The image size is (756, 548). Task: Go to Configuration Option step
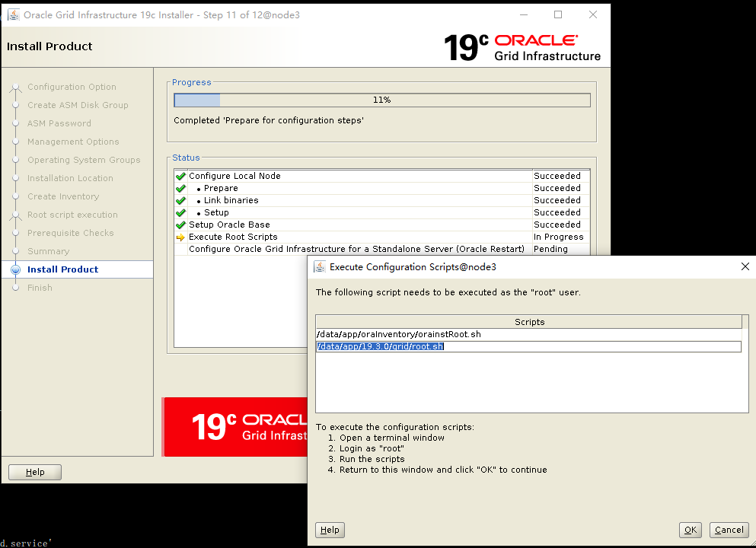coord(72,87)
